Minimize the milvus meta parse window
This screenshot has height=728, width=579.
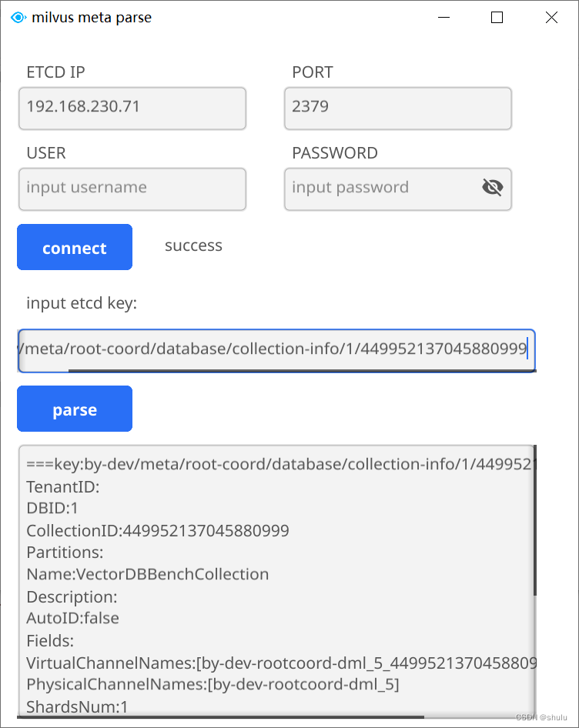[x=443, y=18]
